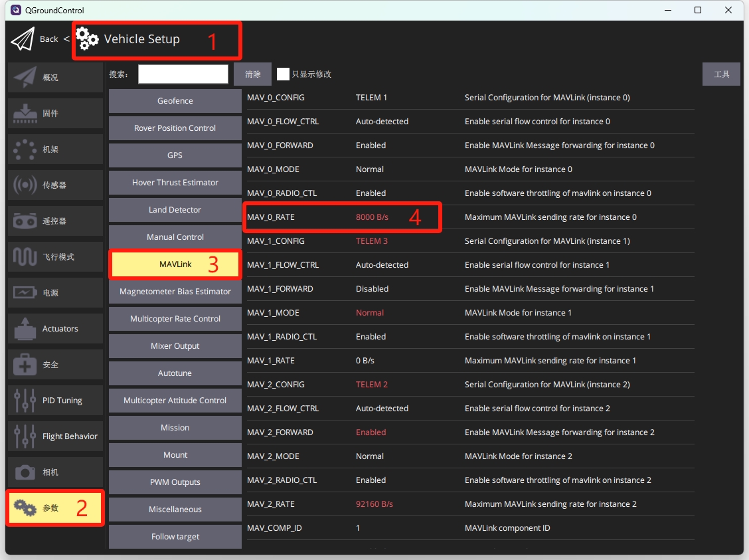Open the PID Tuning sliders icon
The height and width of the screenshot is (560, 749).
point(25,401)
